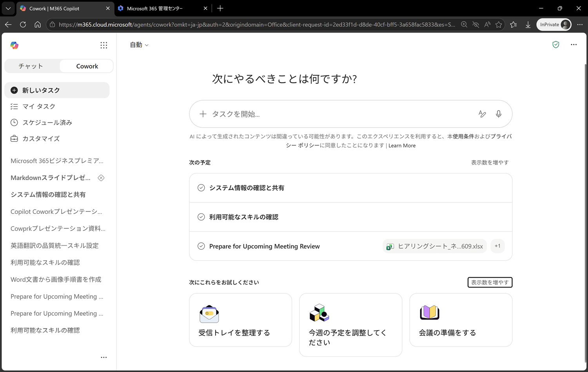Open ヒアリングシート_ネ...609.xlsx attachment
588x372 pixels.
(x=434, y=246)
